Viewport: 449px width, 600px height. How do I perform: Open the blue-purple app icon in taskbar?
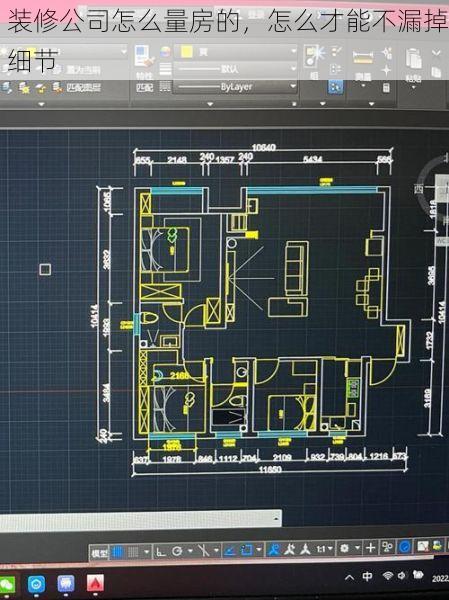[66, 584]
